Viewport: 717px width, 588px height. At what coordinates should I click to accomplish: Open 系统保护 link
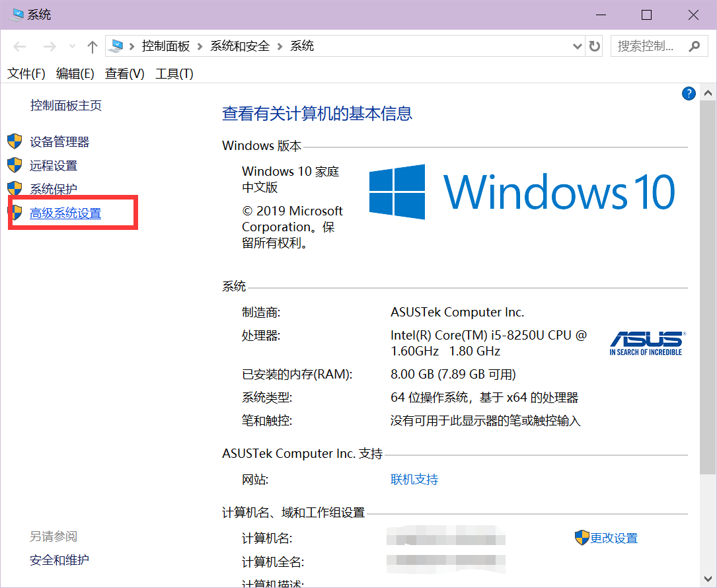pyautogui.click(x=54, y=189)
